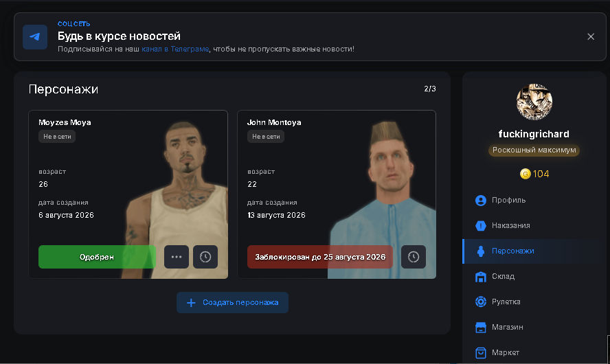Viewport: 610px width, 364px height.
Task: Open the Склад menu item
Action: 534,277
